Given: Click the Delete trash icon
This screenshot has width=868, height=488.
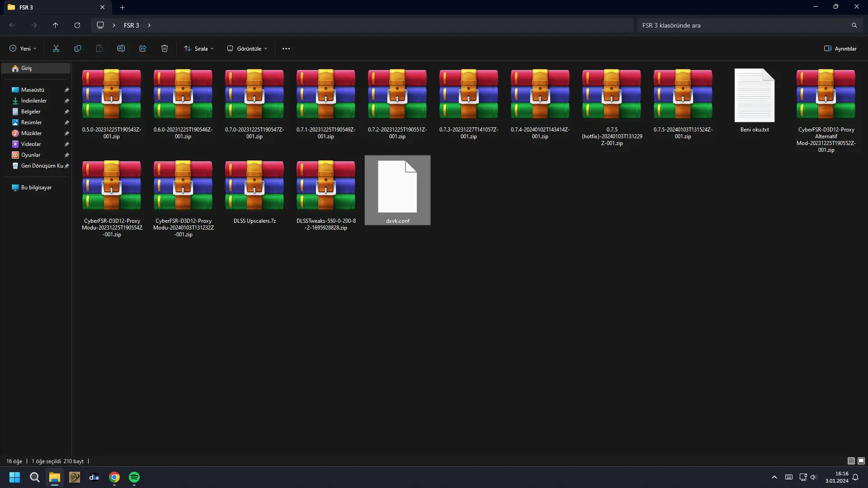Looking at the screenshot, I should point(165,48).
